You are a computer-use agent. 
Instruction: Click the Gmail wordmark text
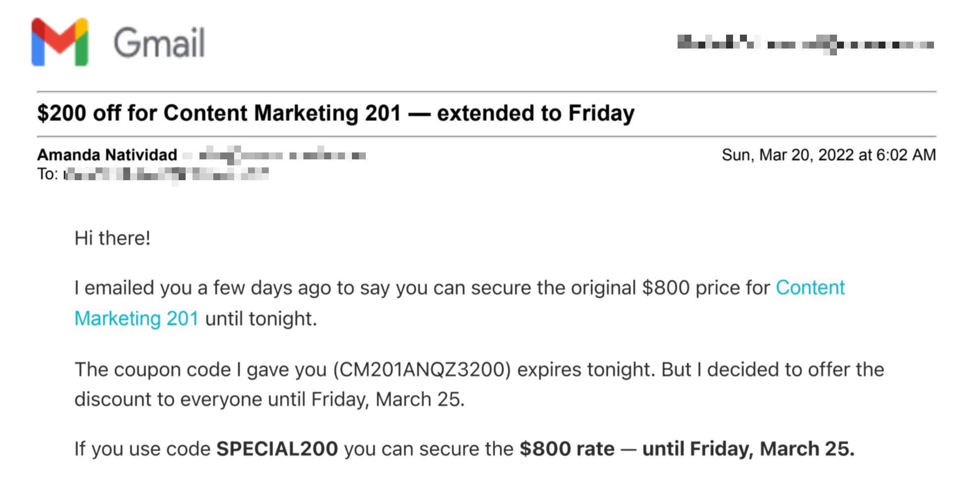pos(159,43)
